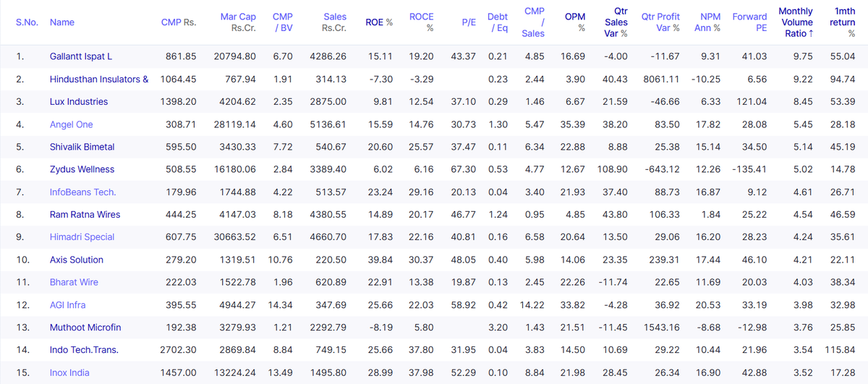Select Ram Ratna Wires P/E 46.77

[464, 214]
